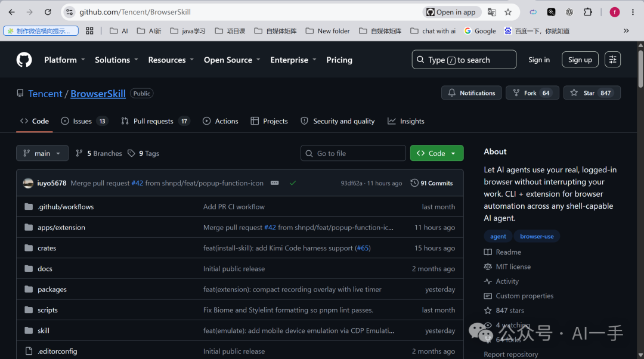
Task: Open the .github/workflows folder
Action: (x=66, y=206)
